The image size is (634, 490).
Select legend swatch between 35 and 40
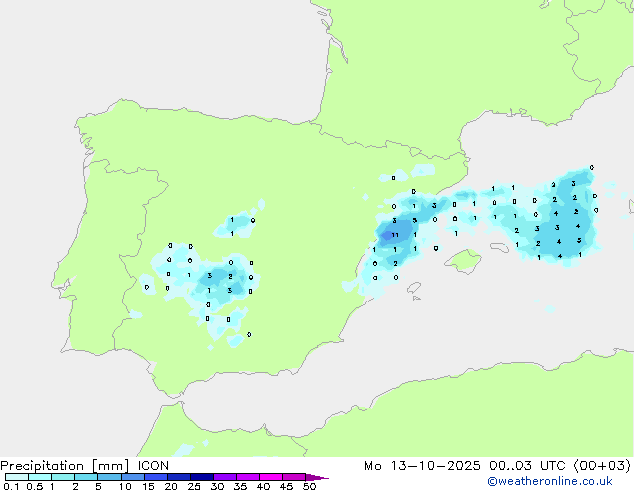(247, 477)
